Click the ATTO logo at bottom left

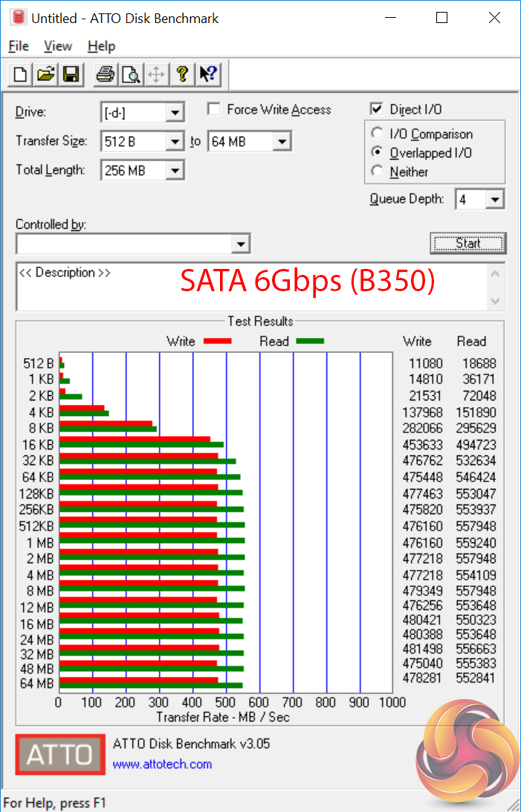click(x=60, y=754)
